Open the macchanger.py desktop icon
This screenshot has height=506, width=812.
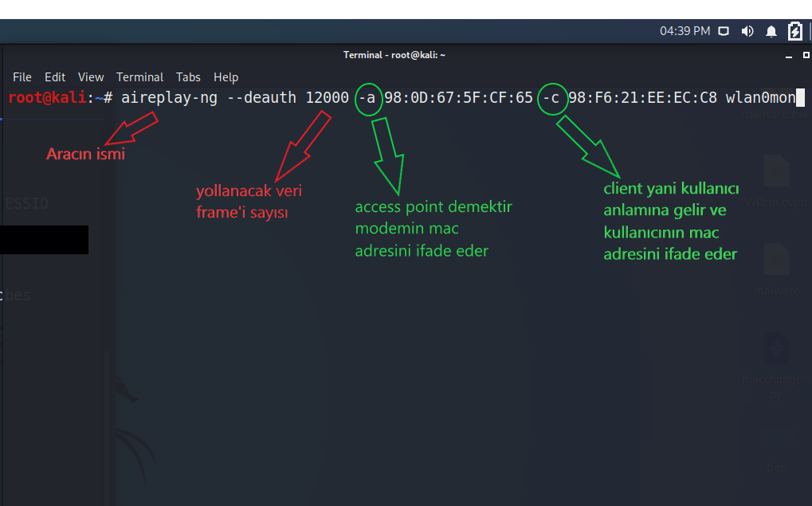(775, 351)
